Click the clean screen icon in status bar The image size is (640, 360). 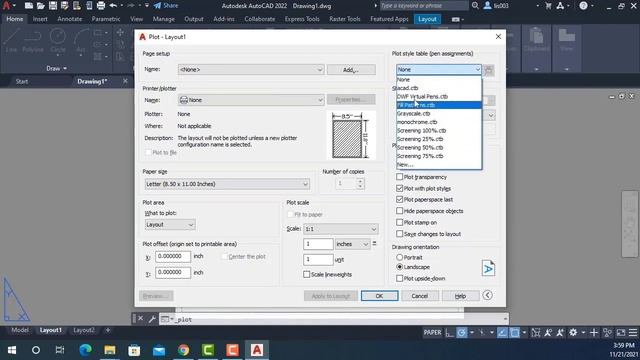pos(621,333)
